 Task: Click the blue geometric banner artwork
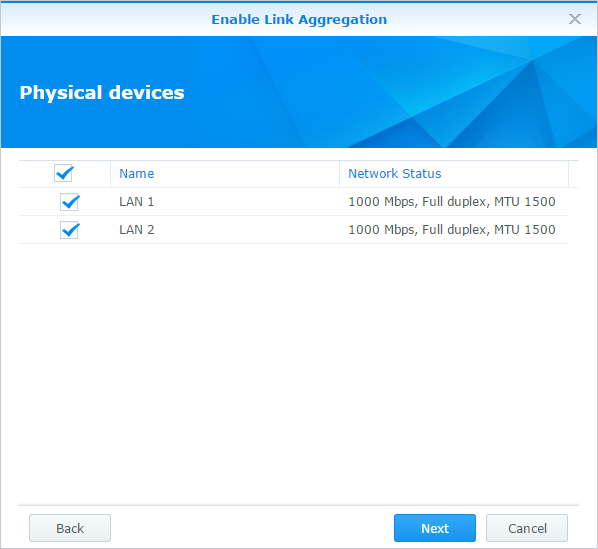coord(420,92)
